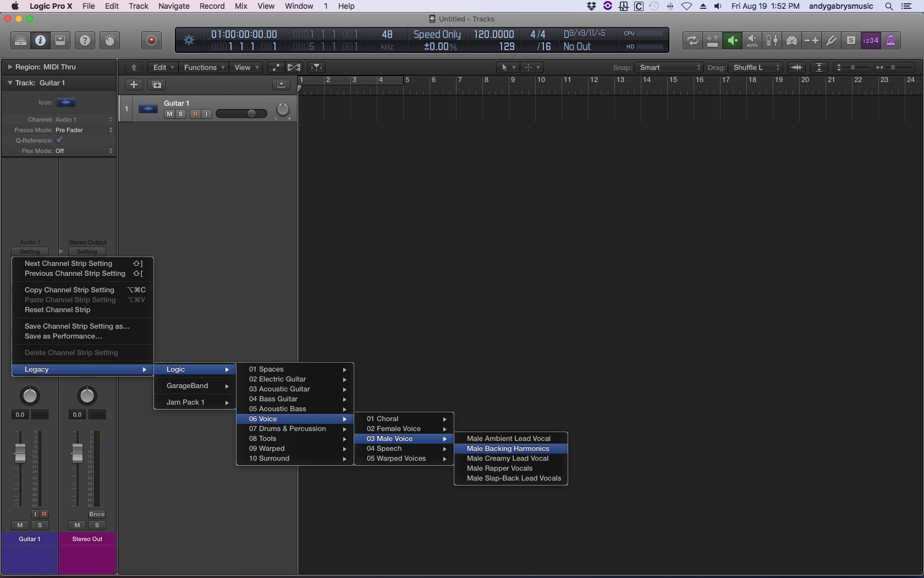
Task: Toggle Show Flex button
Action: (x=294, y=67)
